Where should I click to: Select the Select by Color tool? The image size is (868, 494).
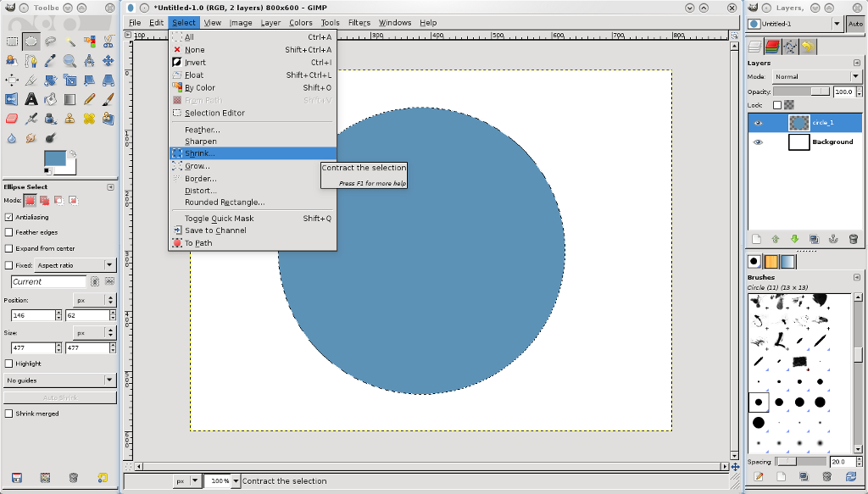click(x=89, y=42)
